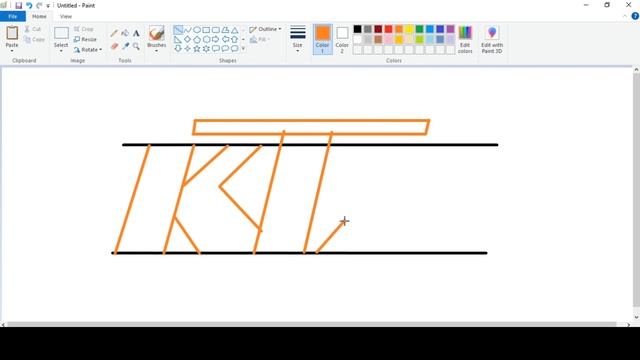Screen dimensions: 640x360
Task: Click the Undo arrow icon
Action: coord(29,5)
